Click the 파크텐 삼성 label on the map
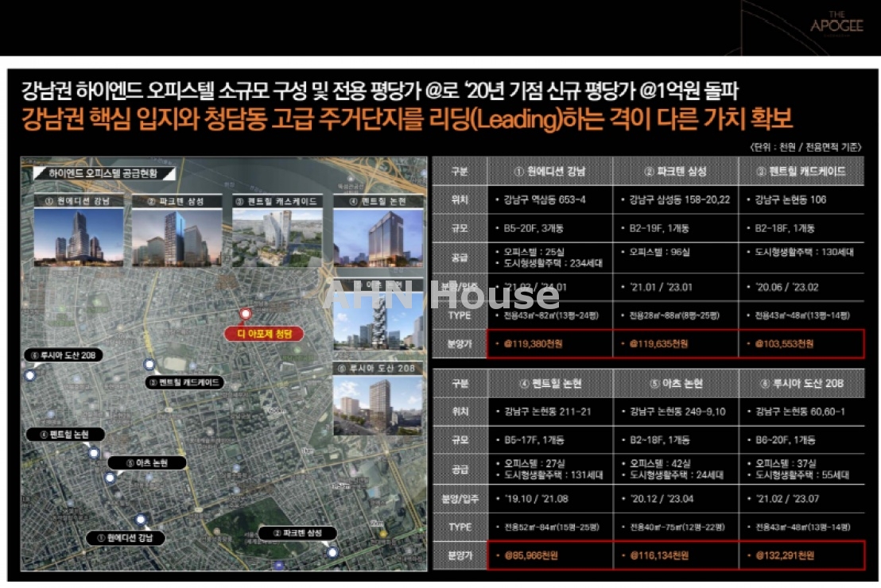The image size is (881, 588). 297,532
